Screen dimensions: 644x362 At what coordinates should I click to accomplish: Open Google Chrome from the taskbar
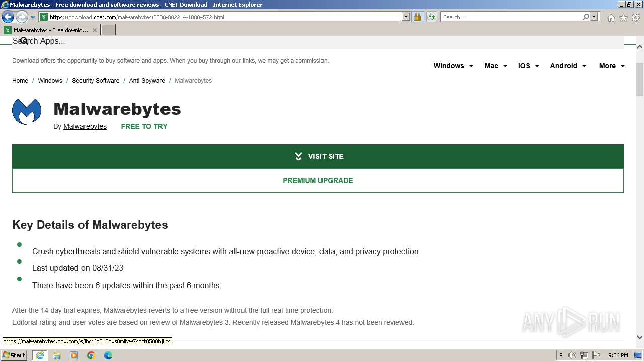91,355
